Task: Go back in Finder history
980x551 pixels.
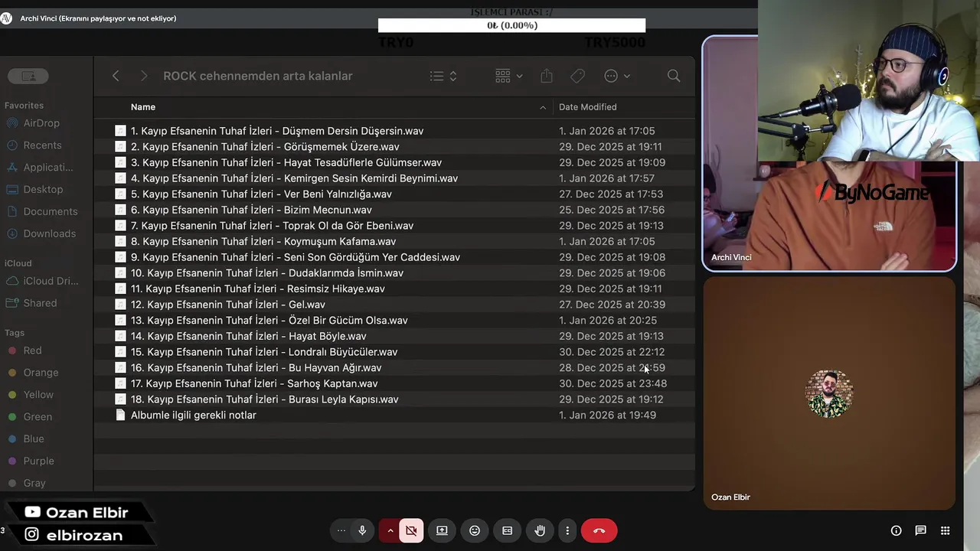Action: coord(116,76)
